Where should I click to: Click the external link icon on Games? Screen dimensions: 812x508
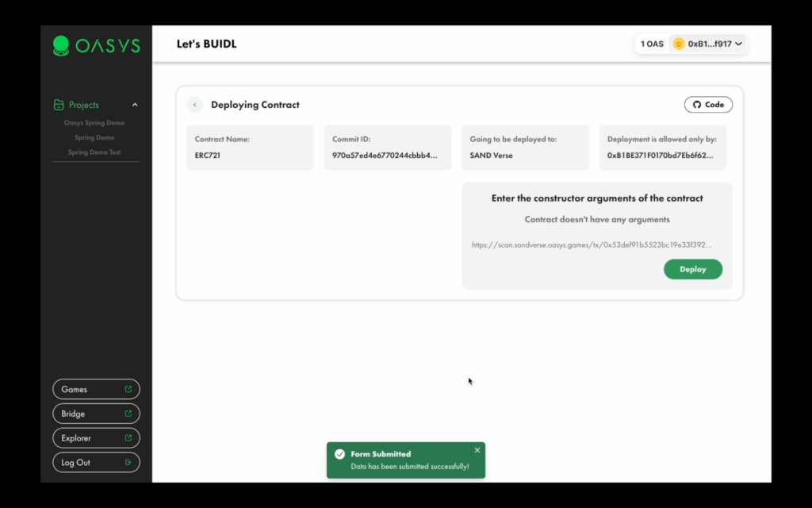click(128, 389)
